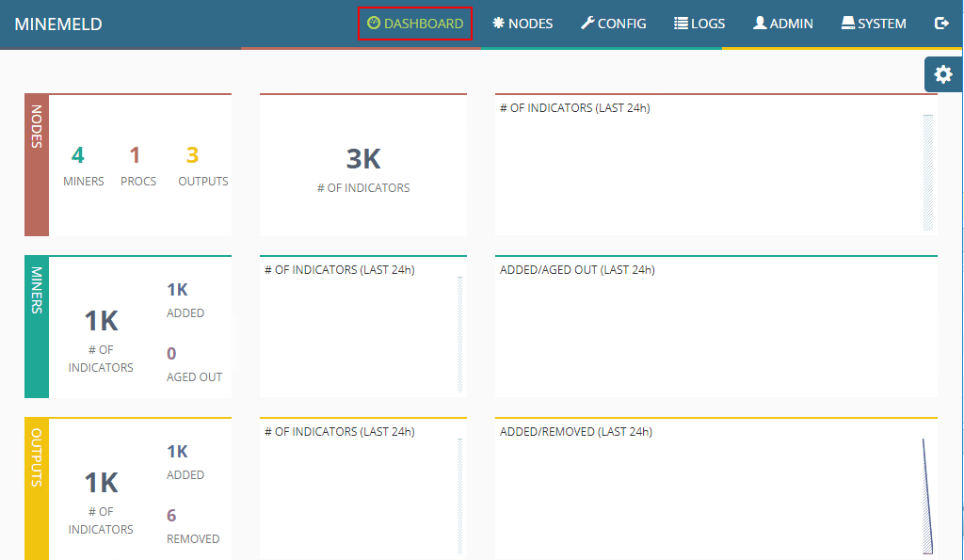Open the Admin tab
The width and height of the screenshot is (964, 560).
[x=783, y=24]
